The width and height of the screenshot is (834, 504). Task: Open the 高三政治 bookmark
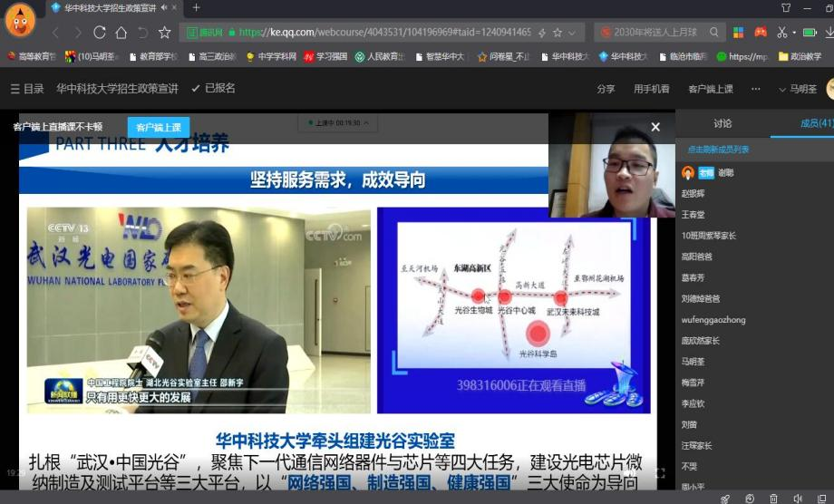pos(212,56)
